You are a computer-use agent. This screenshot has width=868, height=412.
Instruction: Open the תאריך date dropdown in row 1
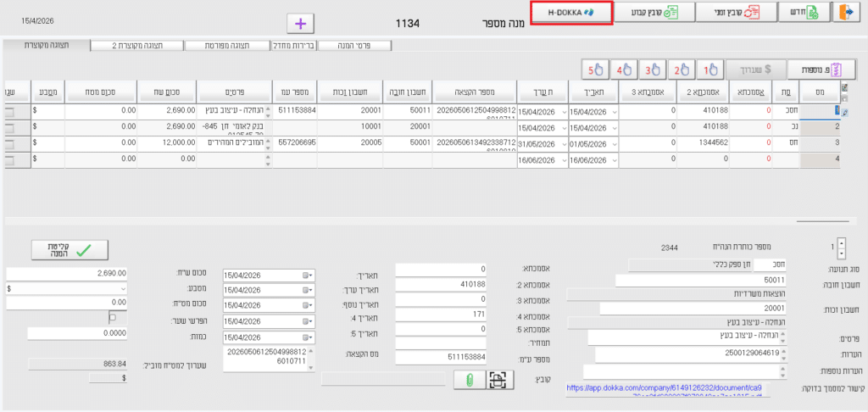615,112
